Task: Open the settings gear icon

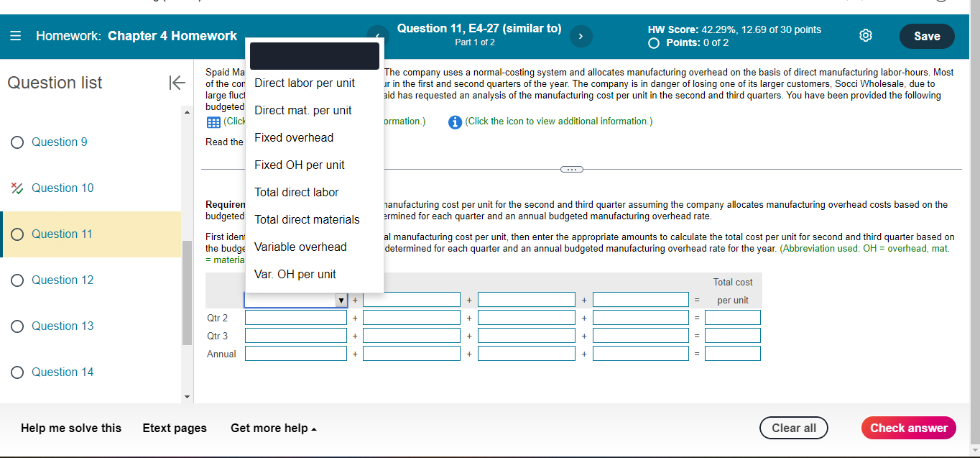Action: coord(865,35)
